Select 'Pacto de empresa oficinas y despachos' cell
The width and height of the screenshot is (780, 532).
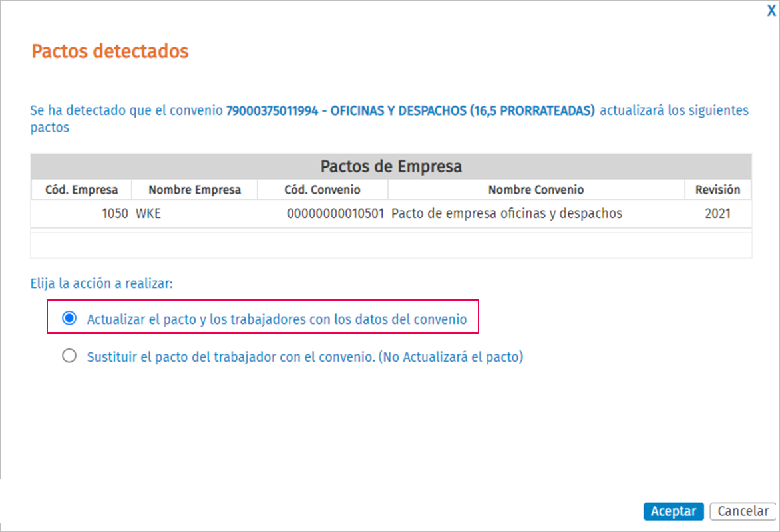click(536, 213)
